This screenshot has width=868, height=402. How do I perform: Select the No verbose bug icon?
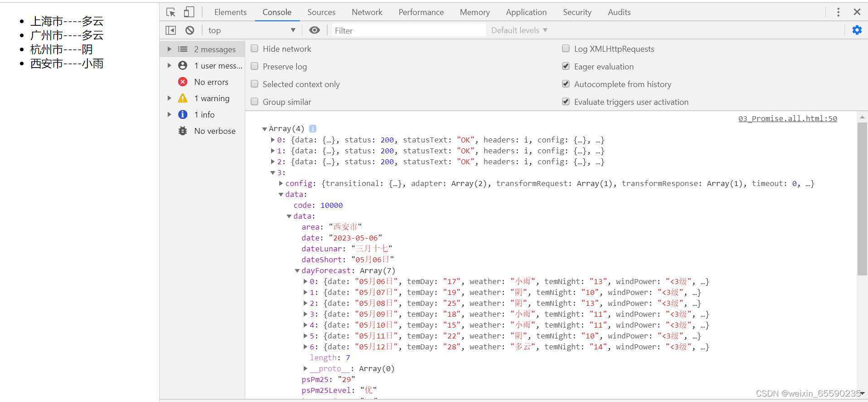click(183, 131)
